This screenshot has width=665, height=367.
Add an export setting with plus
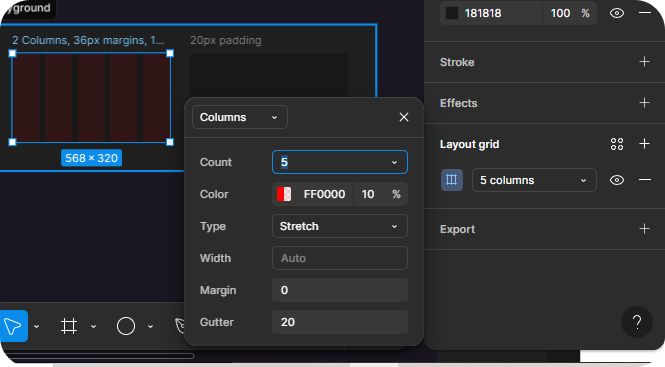coord(644,229)
